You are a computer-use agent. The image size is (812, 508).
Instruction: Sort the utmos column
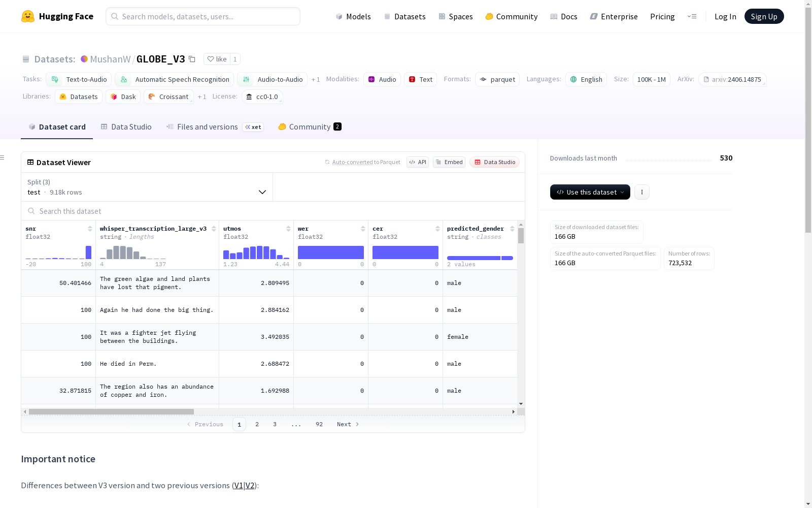pyautogui.click(x=288, y=229)
